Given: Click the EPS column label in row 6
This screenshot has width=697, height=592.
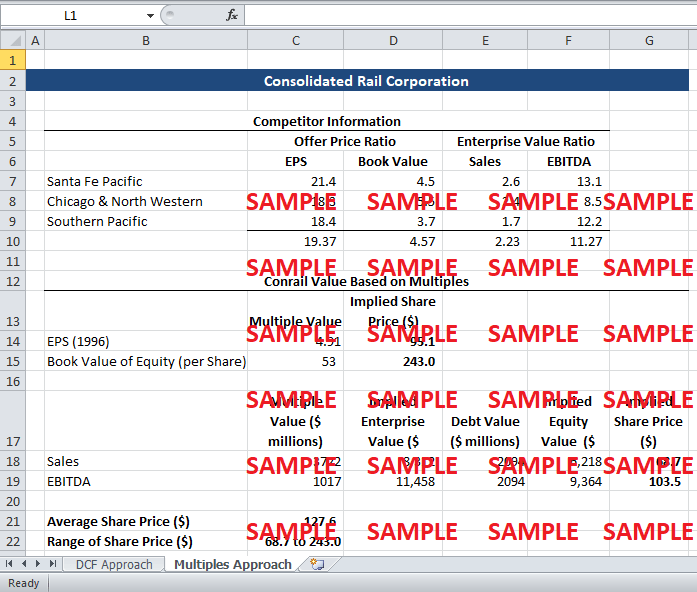Looking at the screenshot, I should 296,161.
